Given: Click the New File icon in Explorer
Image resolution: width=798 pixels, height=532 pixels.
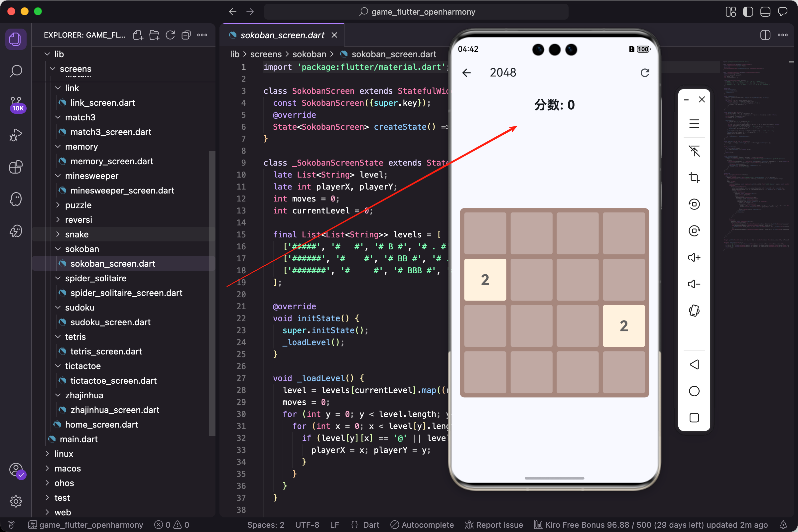Looking at the screenshot, I should (138, 35).
